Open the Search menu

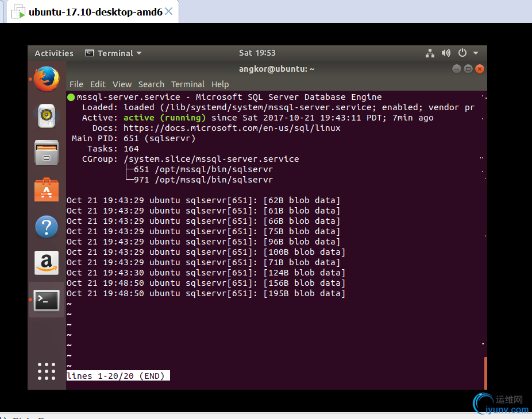coord(151,84)
